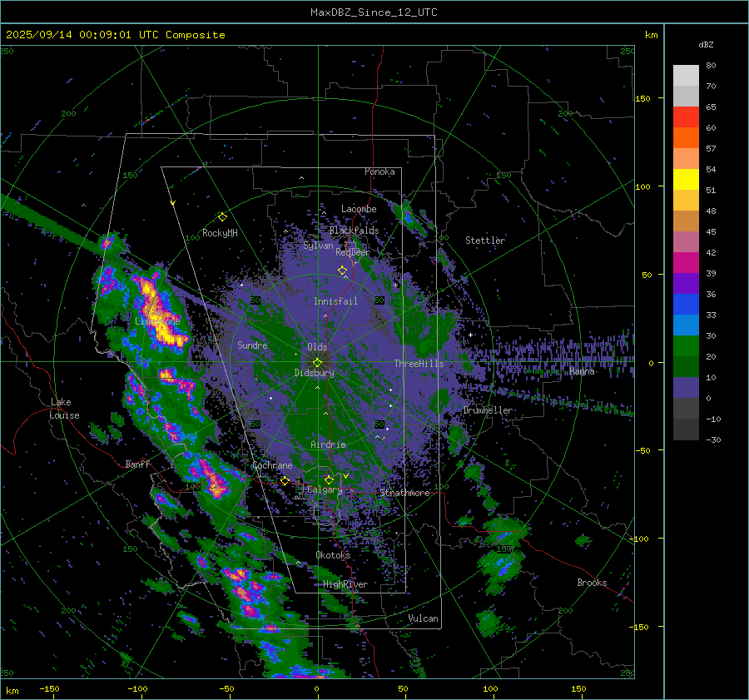Click the Ponoka city label
Screen dimensions: 749x700
click(379, 171)
